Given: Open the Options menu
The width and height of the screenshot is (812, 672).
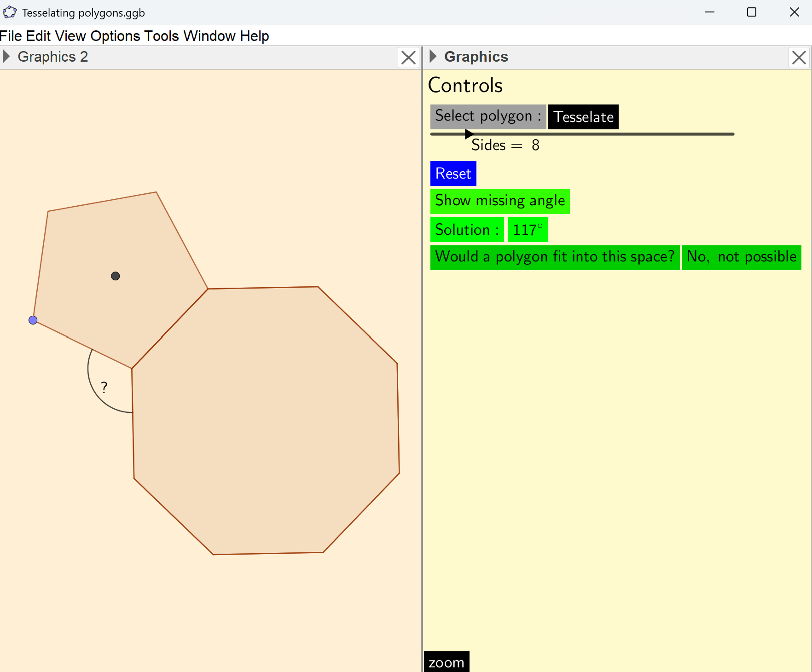Looking at the screenshot, I should coord(115,36).
